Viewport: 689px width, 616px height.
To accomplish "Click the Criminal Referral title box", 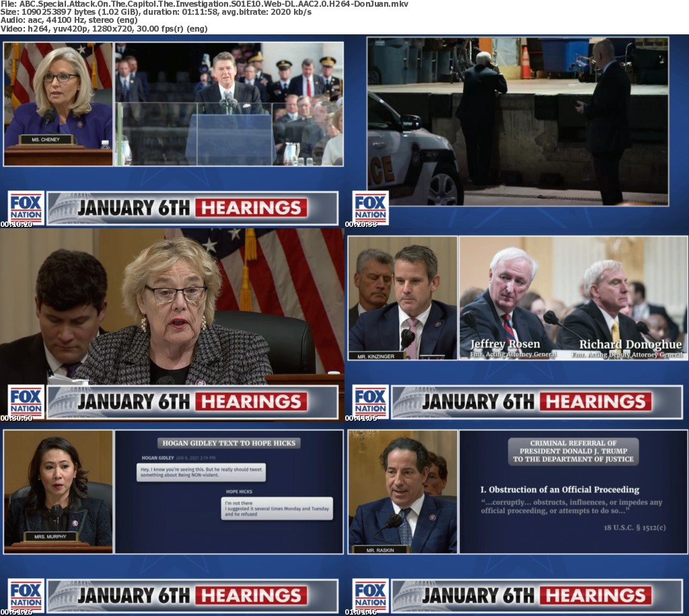I will pyautogui.click(x=573, y=451).
